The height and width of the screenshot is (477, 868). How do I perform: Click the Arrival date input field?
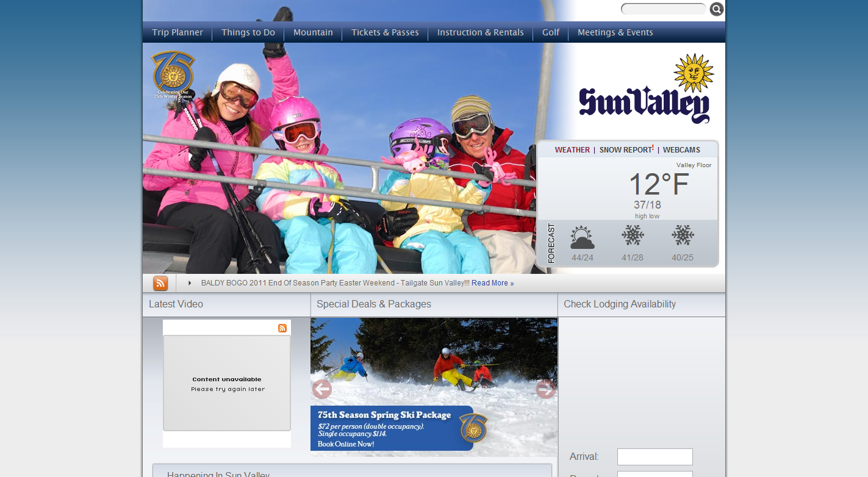[x=655, y=457]
